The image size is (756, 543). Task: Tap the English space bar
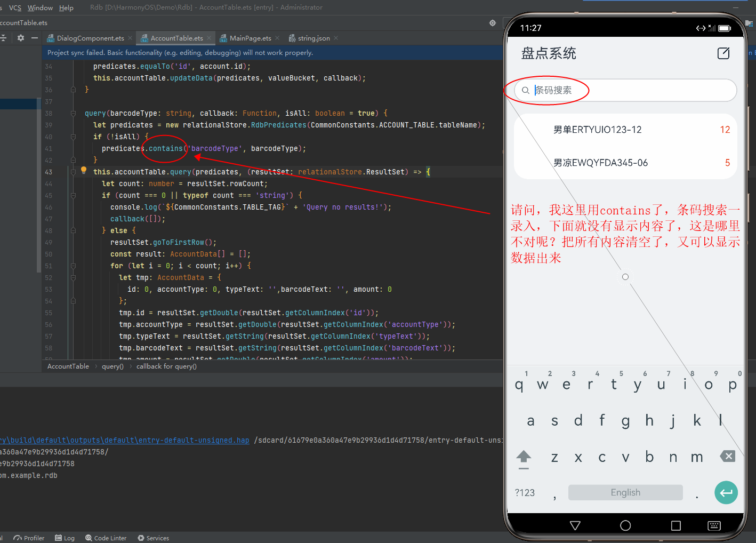pyautogui.click(x=625, y=492)
